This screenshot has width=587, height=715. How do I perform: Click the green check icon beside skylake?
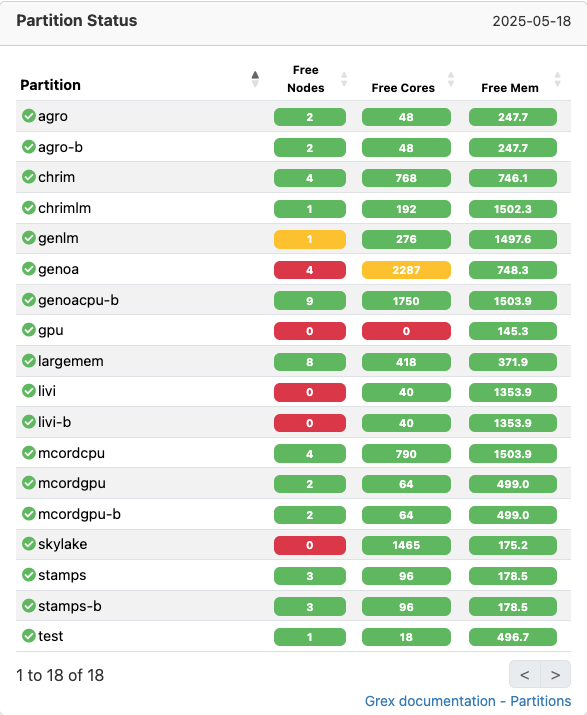[x=29, y=544]
